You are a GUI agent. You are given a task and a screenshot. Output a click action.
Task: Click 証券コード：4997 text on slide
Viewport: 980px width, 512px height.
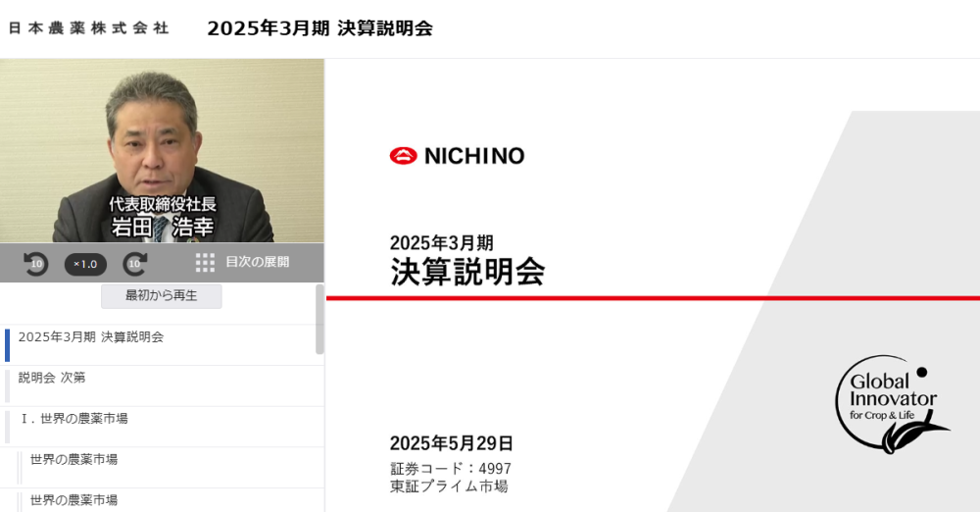pos(451,468)
